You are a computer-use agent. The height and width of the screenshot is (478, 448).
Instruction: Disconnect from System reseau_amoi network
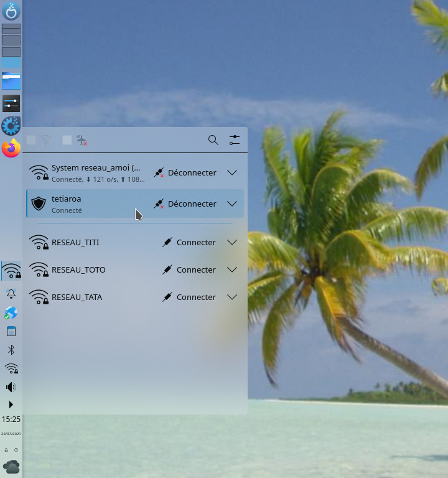pyautogui.click(x=185, y=172)
